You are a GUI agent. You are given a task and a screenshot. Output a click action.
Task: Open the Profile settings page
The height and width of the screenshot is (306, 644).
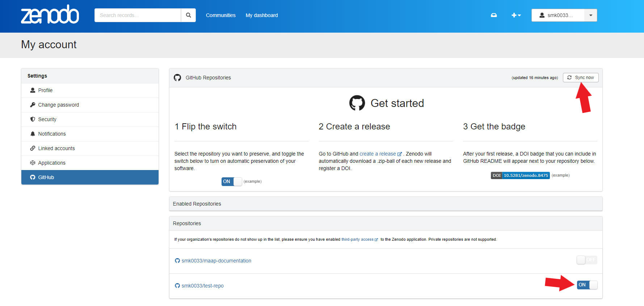90,90
